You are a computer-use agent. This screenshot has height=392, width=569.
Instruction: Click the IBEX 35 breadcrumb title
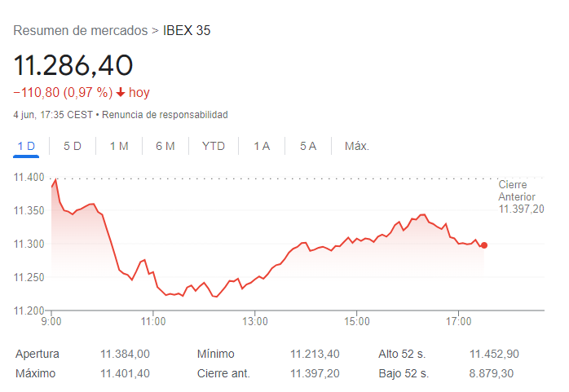tap(187, 31)
